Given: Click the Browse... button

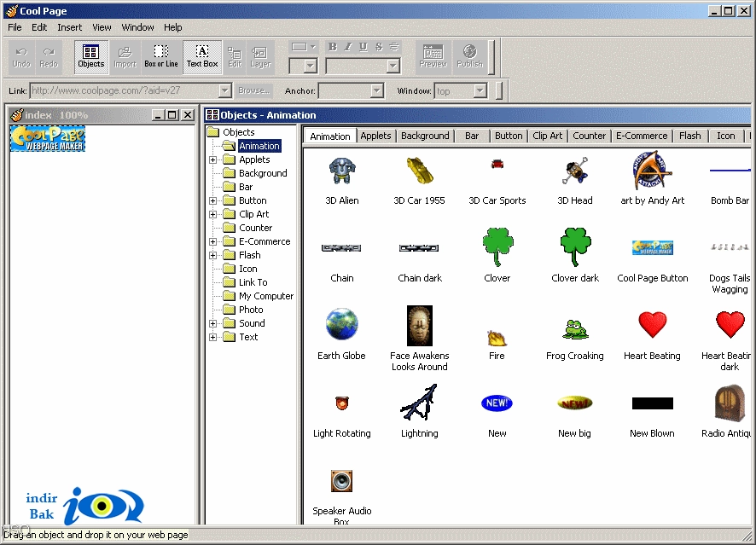Looking at the screenshot, I should point(254,90).
